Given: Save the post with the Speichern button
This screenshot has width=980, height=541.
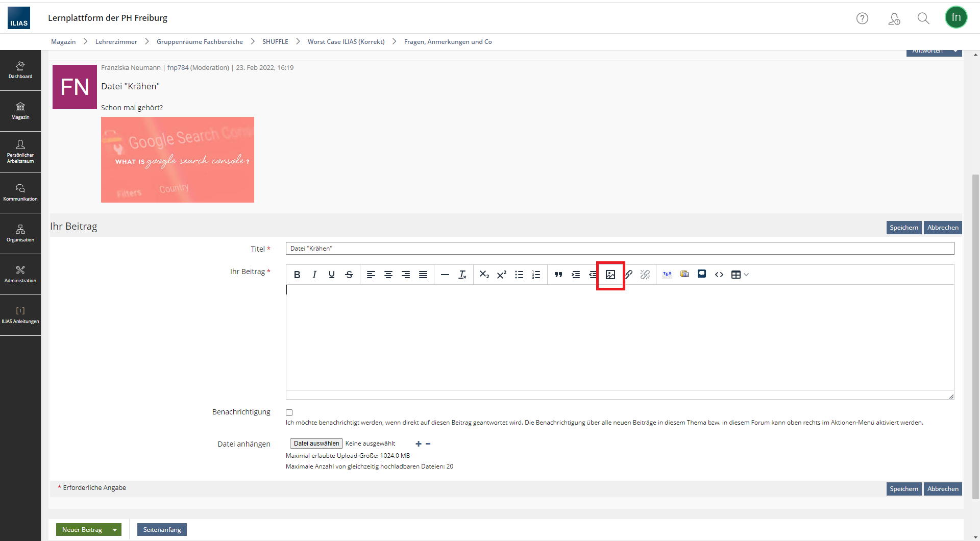Looking at the screenshot, I should point(904,228).
